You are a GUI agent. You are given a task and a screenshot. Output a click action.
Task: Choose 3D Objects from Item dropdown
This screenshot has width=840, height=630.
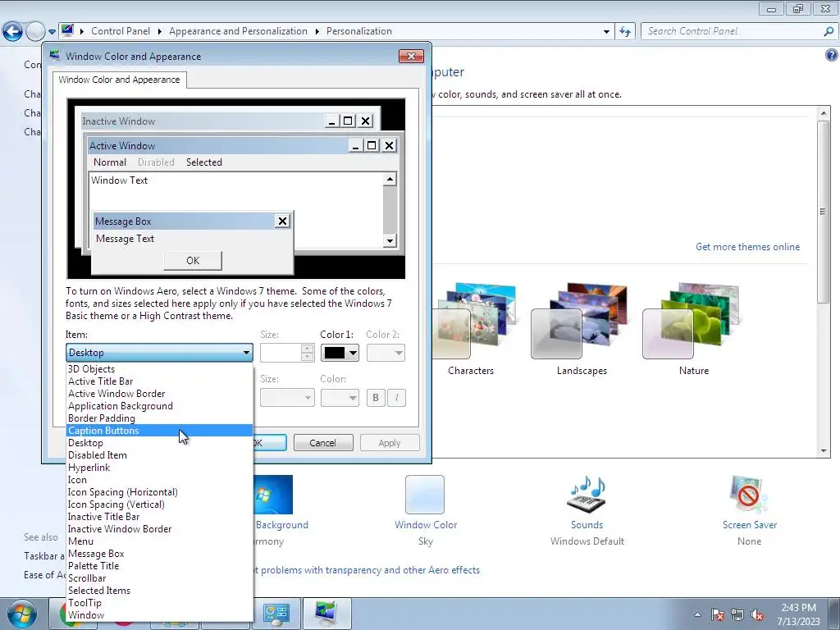pyautogui.click(x=159, y=368)
